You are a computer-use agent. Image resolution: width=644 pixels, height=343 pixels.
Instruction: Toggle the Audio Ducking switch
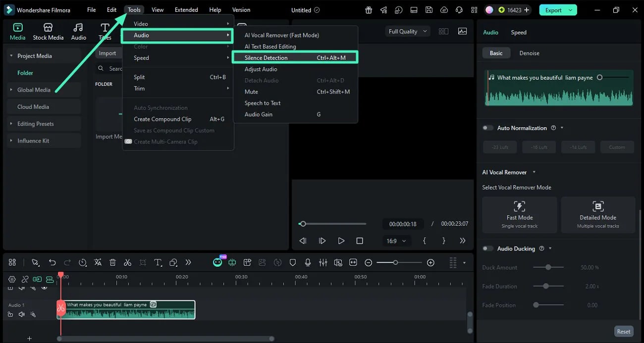coord(488,248)
